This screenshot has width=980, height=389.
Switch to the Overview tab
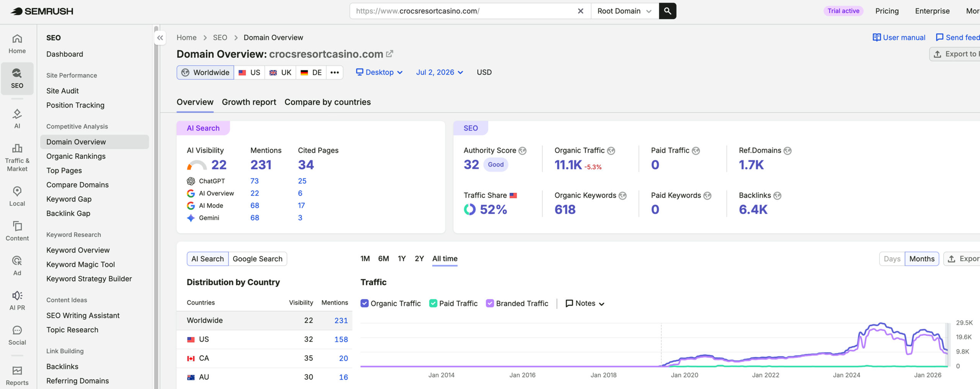click(195, 102)
